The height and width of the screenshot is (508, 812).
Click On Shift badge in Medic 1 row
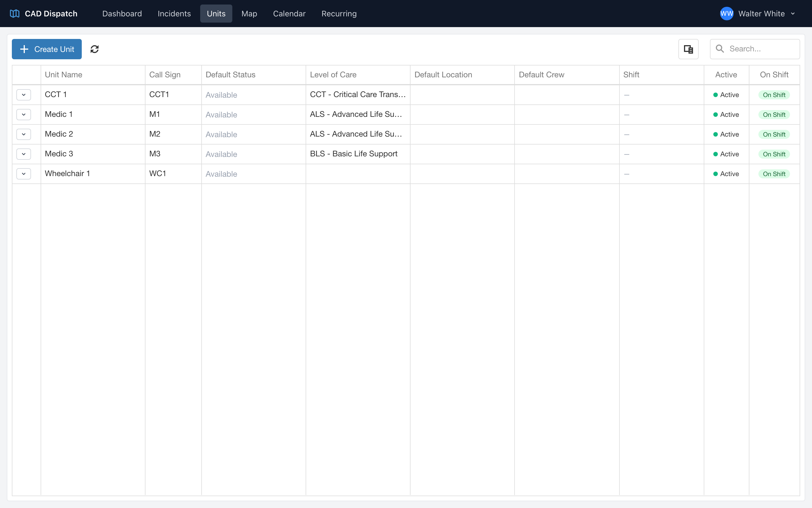(774, 115)
